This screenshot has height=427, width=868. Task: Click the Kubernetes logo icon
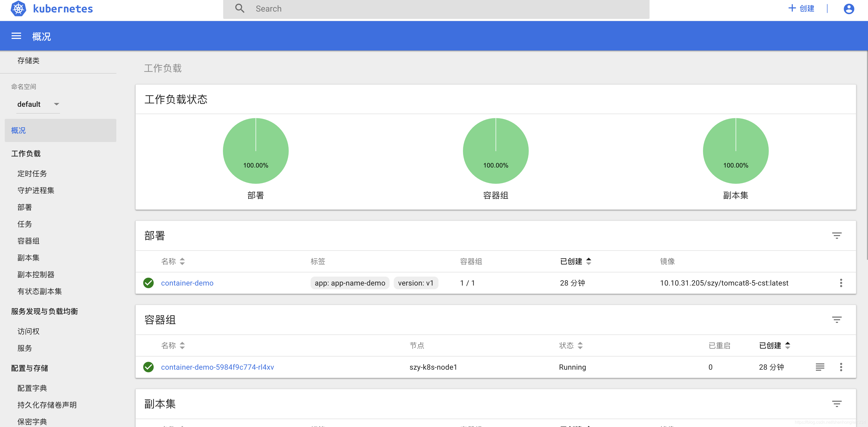click(x=18, y=8)
